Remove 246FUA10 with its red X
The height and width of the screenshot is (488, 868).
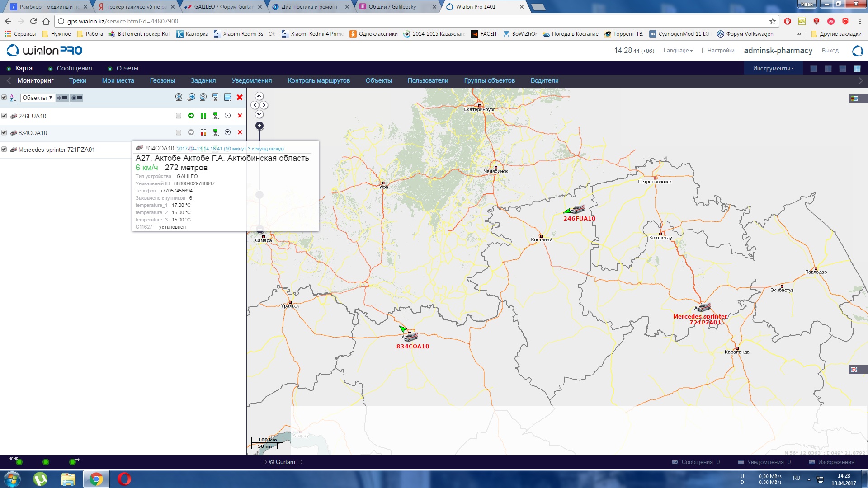click(x=240, y=116)
